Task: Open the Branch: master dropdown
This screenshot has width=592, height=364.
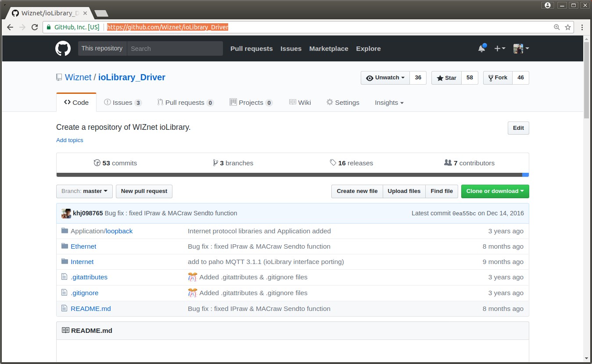Action: coord(84,191)
